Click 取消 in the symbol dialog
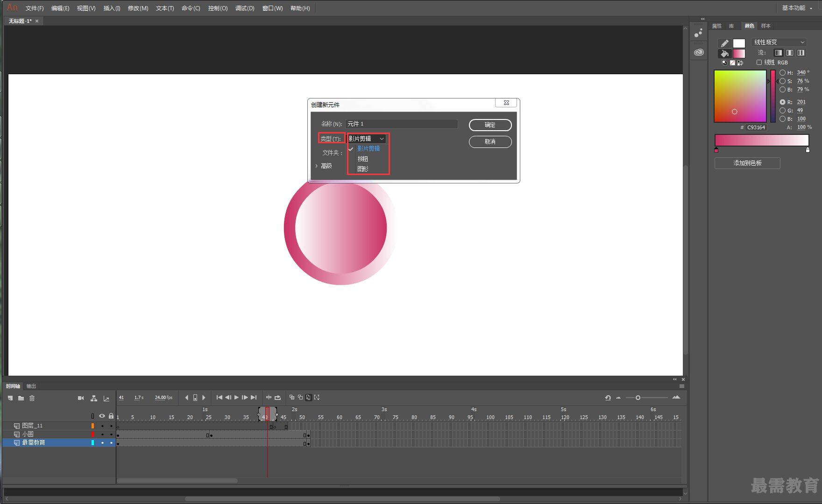 click(490, 142)
